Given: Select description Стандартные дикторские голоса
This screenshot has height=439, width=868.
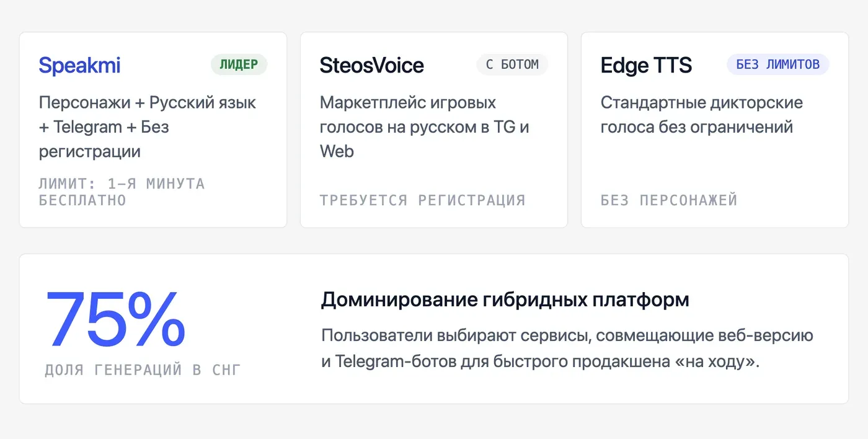Looking at the screenshot, I should tap(702, 115).
